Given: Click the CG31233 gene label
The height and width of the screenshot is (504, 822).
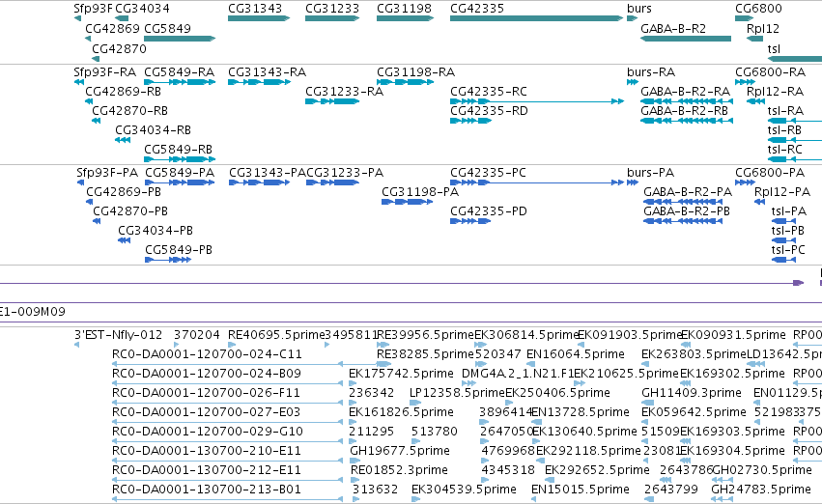Looking at the screenshot, I should point(332,9).
